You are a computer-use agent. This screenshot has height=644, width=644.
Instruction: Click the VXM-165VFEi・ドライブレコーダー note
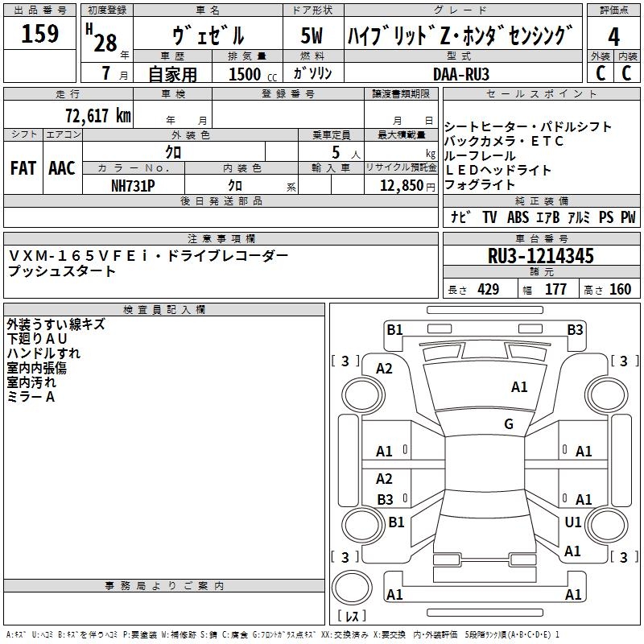click(x=148, y=256)
